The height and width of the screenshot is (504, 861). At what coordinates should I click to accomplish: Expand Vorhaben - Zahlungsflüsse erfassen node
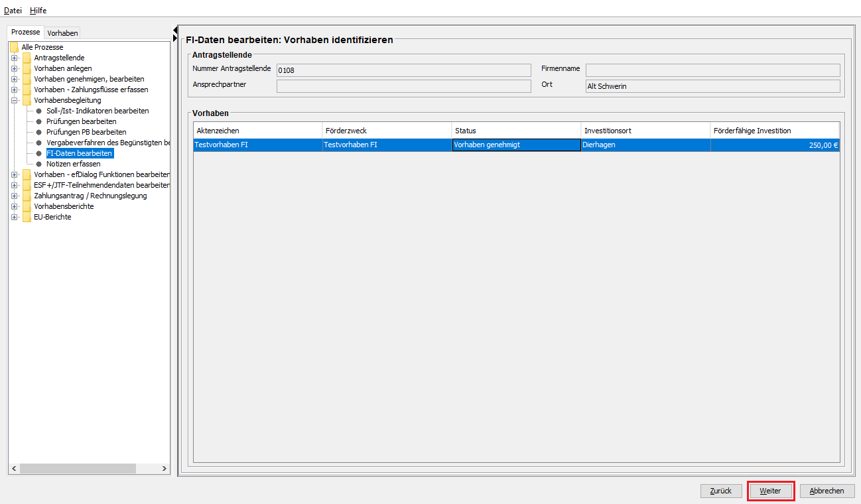[14, 90]
